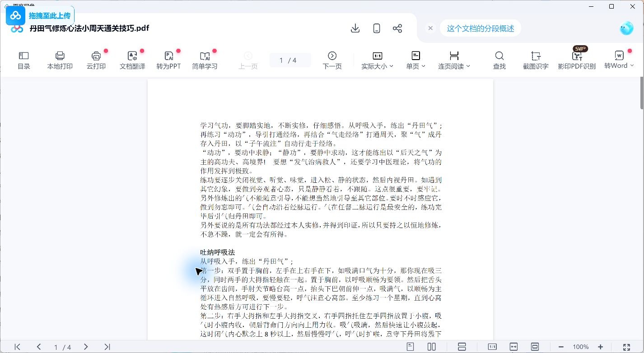Click the 拖拽至此上传 upload badge
The height and width of the screenshot is (353, 644).
point(40,16)
